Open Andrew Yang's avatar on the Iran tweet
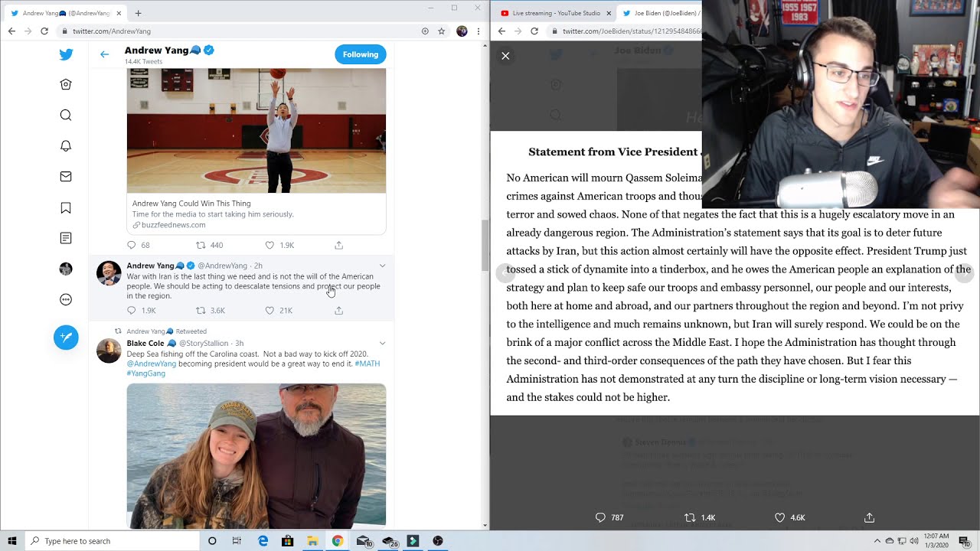980x551 pixels. tap(109, 273)
